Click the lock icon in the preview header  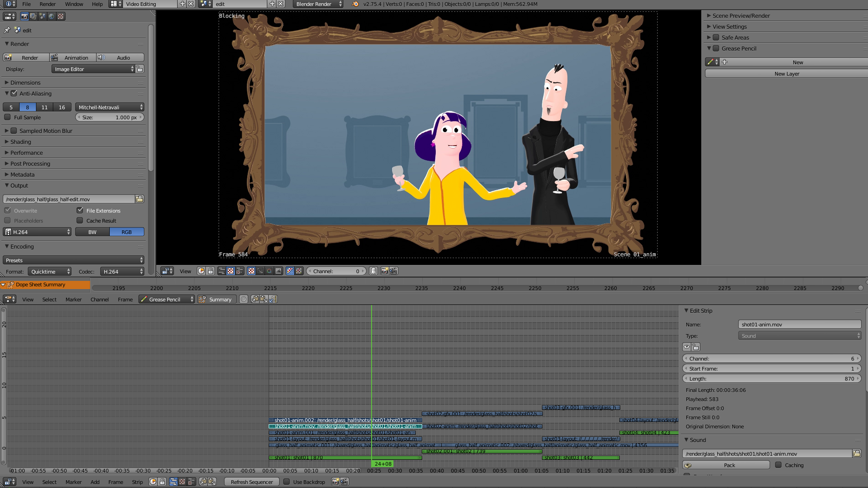pos(210,271)
